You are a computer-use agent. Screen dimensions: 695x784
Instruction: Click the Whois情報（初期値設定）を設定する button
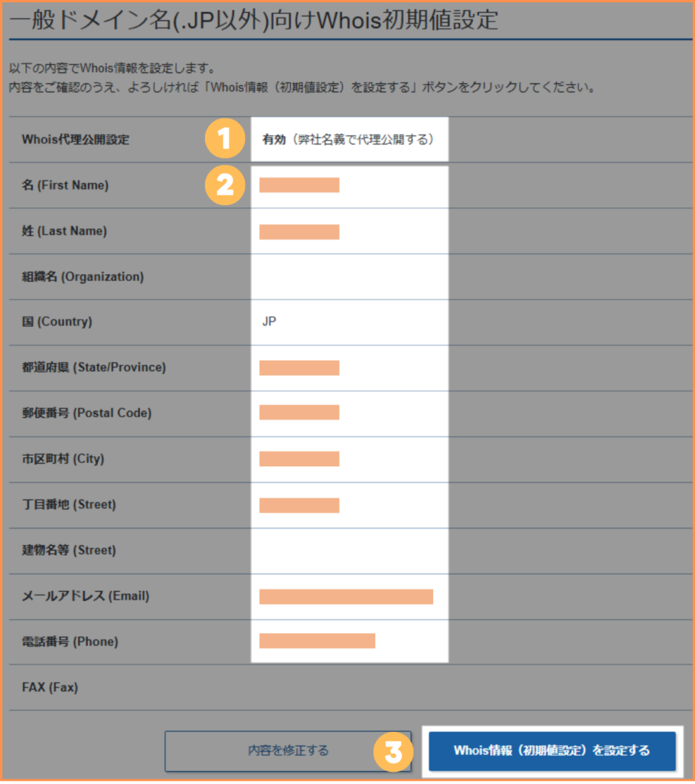coord(552,751)
